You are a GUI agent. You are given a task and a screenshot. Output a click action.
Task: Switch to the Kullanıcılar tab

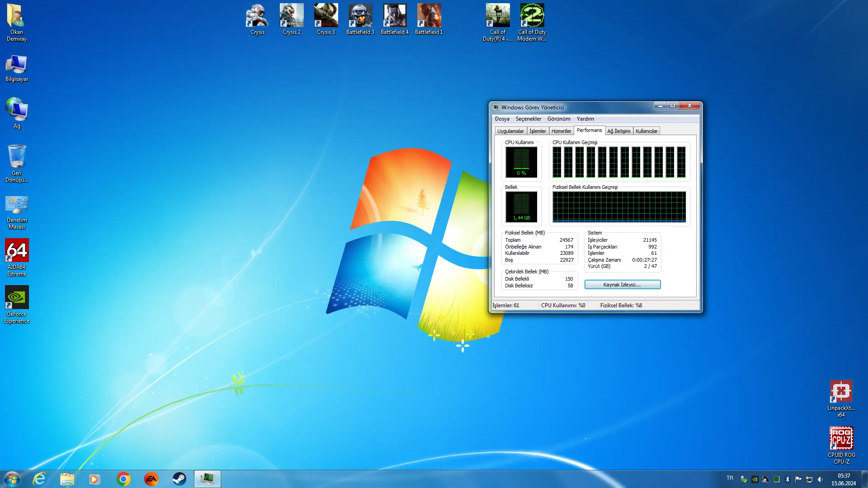(646, 131)
